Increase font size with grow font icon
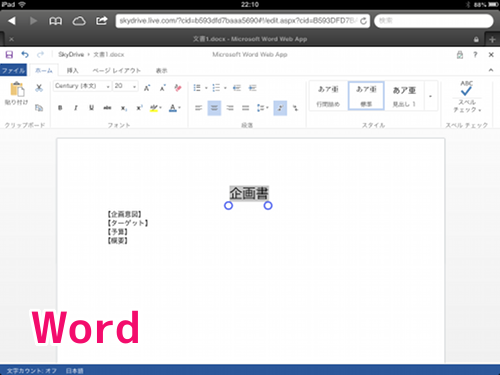Screen dimensions: 500x375 [x=147, y=88]
